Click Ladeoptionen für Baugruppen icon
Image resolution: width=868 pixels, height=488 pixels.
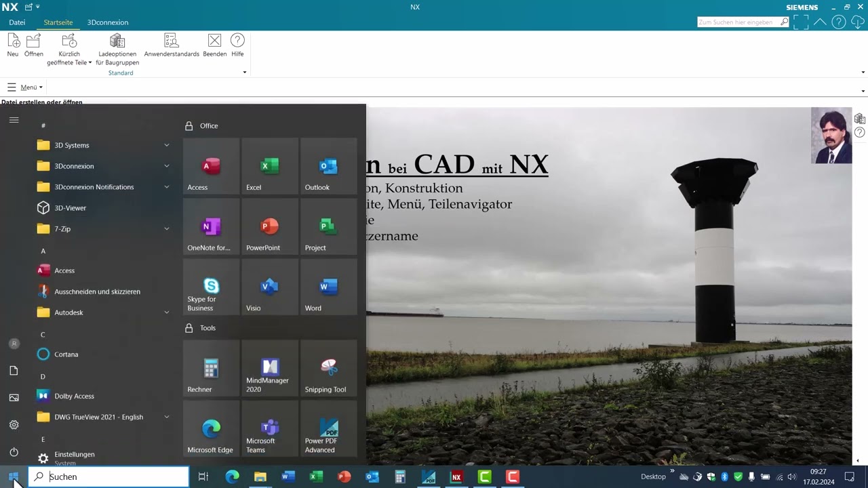117,41
